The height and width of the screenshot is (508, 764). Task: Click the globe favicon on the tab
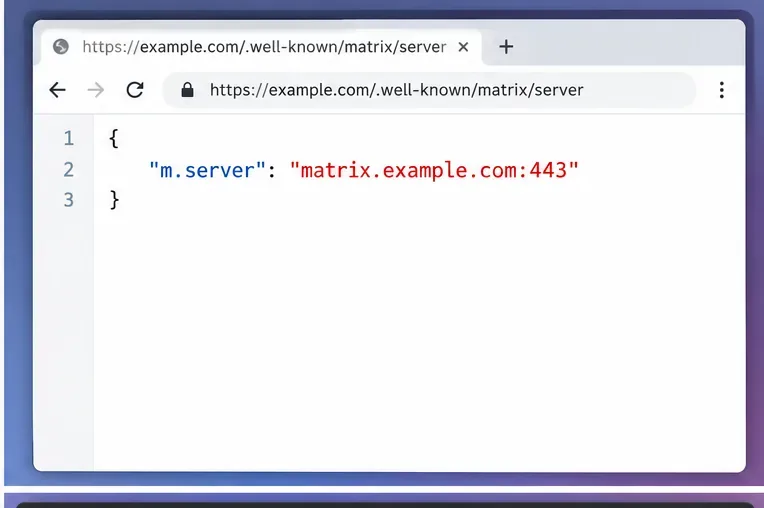(x=61, y=47)
